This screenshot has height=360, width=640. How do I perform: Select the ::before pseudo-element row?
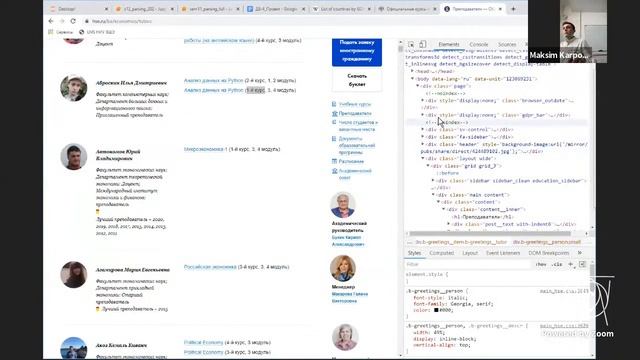[447, 173]
